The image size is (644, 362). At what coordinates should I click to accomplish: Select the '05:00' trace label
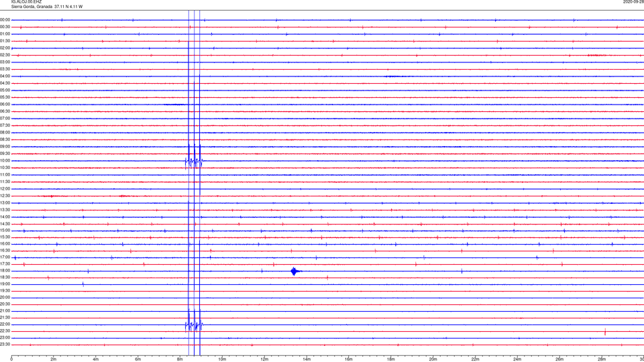(5, 90)
